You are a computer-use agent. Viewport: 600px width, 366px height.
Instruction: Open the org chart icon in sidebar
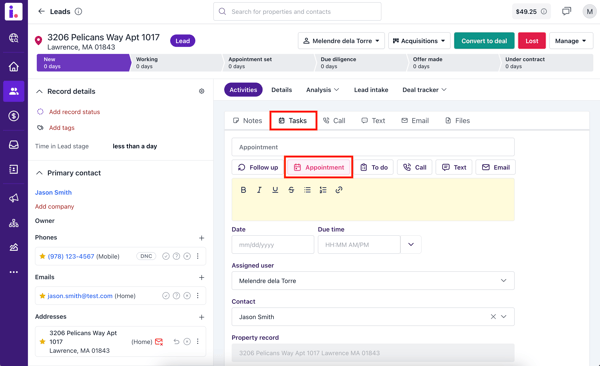point(14,223)
